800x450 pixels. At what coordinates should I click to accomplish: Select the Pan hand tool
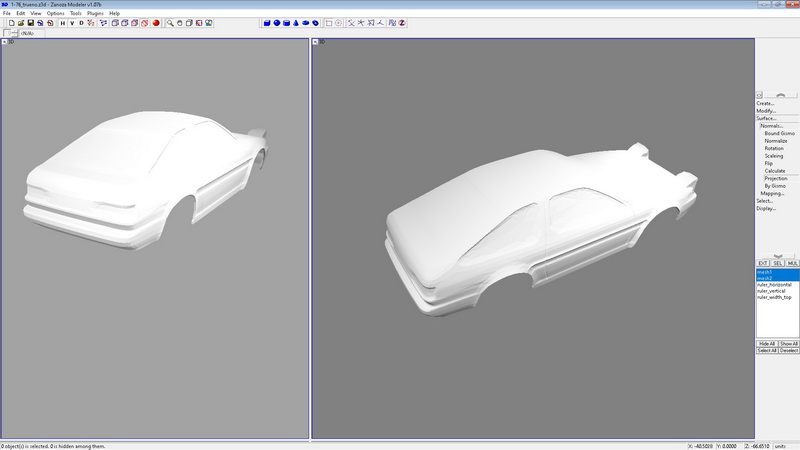click(180, 22)
